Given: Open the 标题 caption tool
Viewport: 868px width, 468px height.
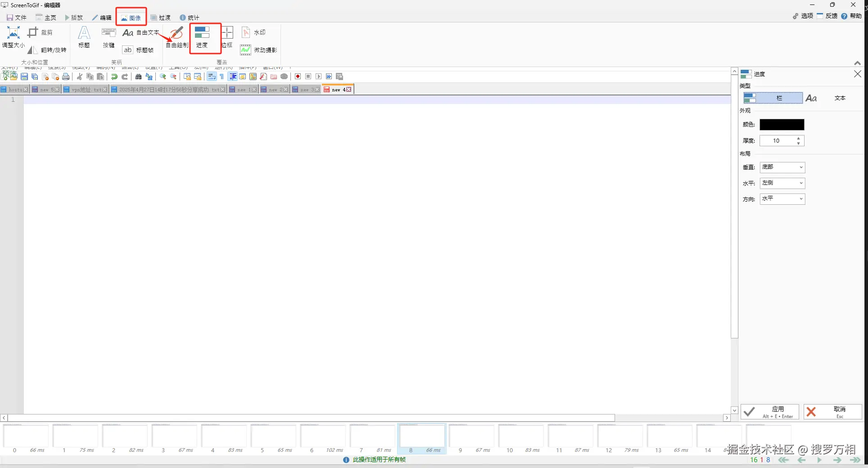Looking at the screenshot, I should coord(84,37).
